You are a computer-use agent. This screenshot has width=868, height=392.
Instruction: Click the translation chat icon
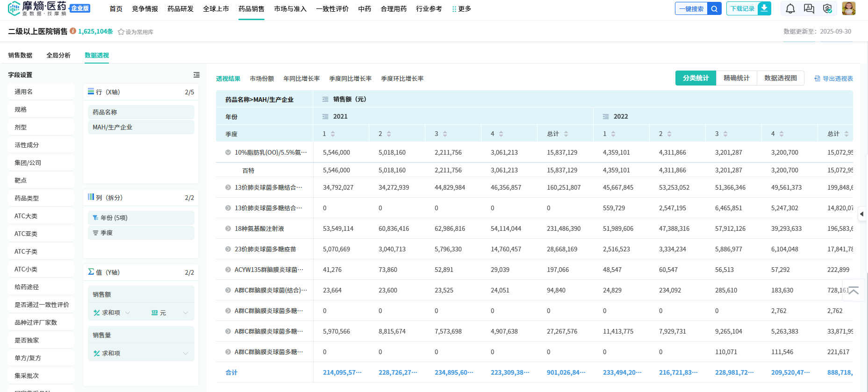809,9
